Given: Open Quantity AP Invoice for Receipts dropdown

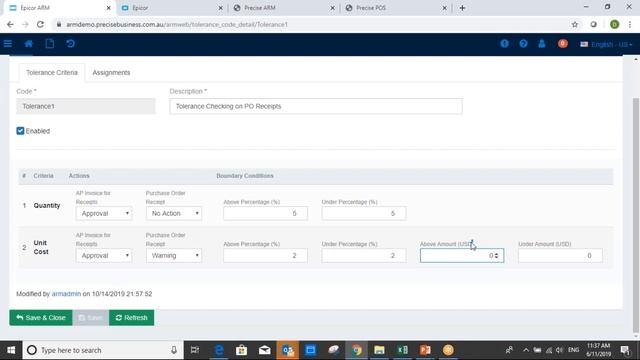Looking at the screenshot, I should click(x=104, y=213).
